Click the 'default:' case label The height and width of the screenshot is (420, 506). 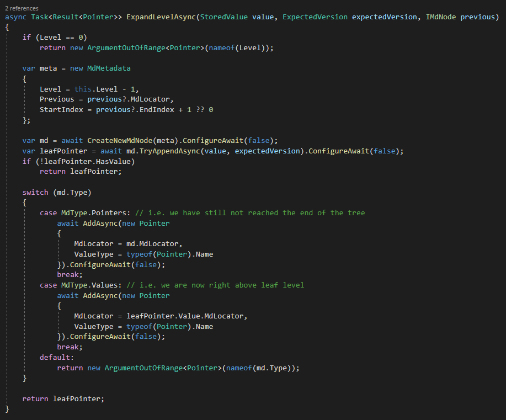[x=57, y=358]
